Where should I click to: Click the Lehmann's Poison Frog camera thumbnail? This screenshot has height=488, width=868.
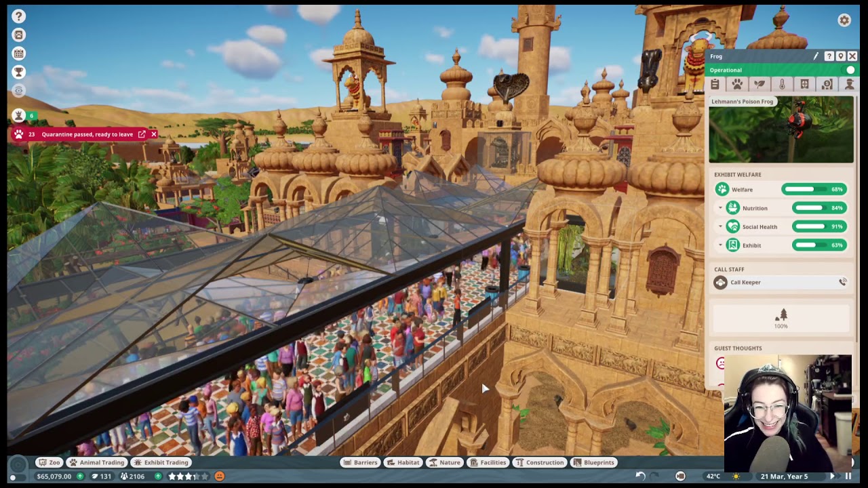coord(781,129)
